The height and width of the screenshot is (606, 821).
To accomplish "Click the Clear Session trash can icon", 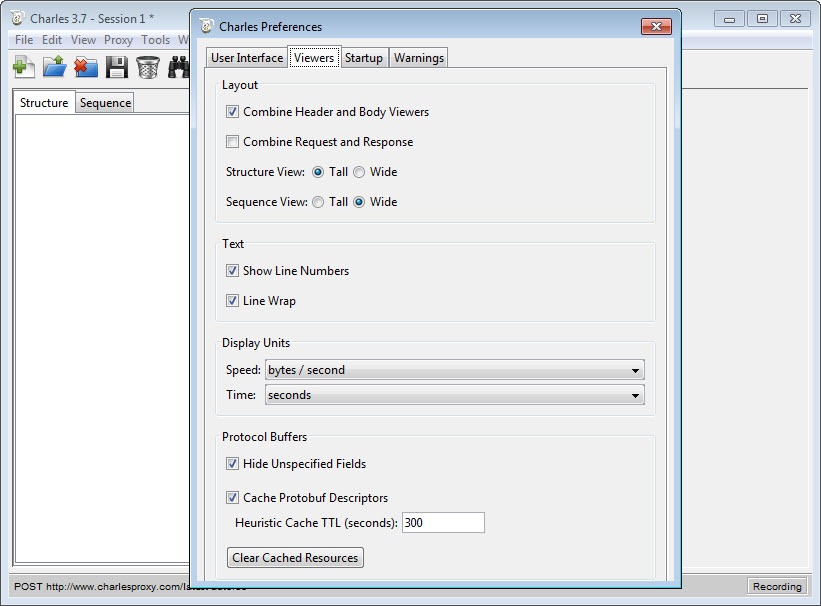I will point(148,67).
